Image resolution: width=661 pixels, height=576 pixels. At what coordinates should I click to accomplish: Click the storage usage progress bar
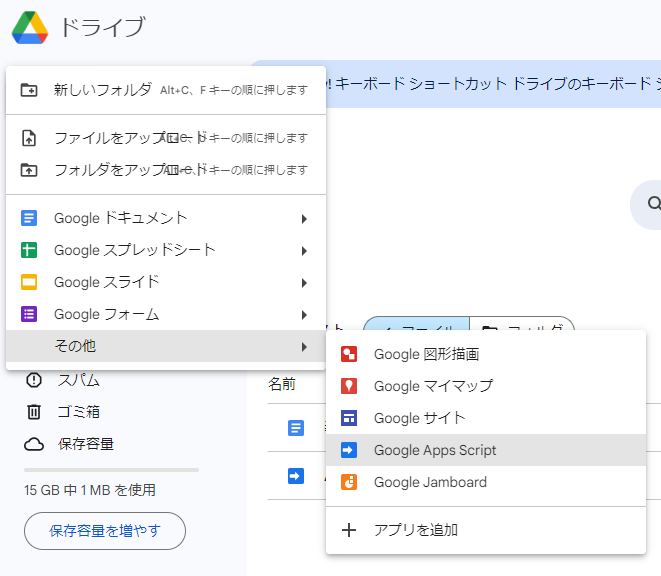point(111,469)
